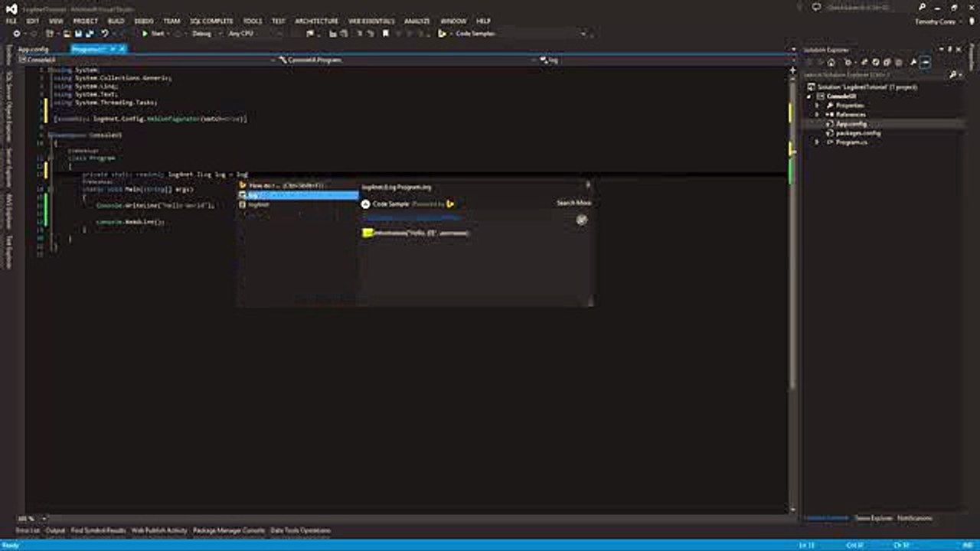Viewport: 980px width, 551px height.
Task: Click the Quick Launch search field
Action: [x=870, y=7]
